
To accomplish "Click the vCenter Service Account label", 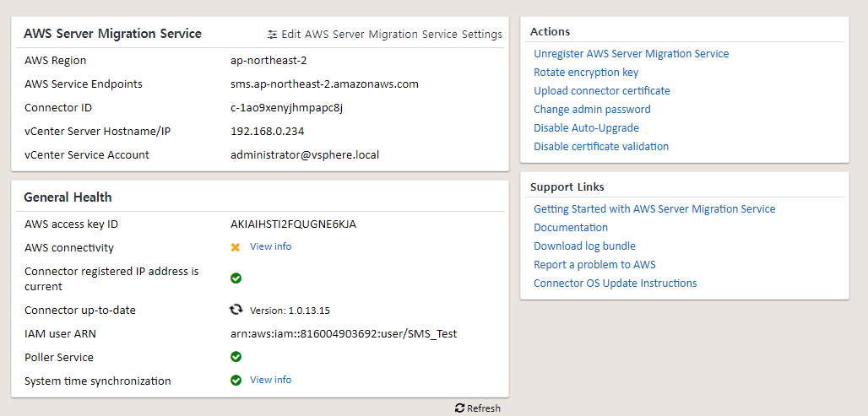I will tap(87, 155).
